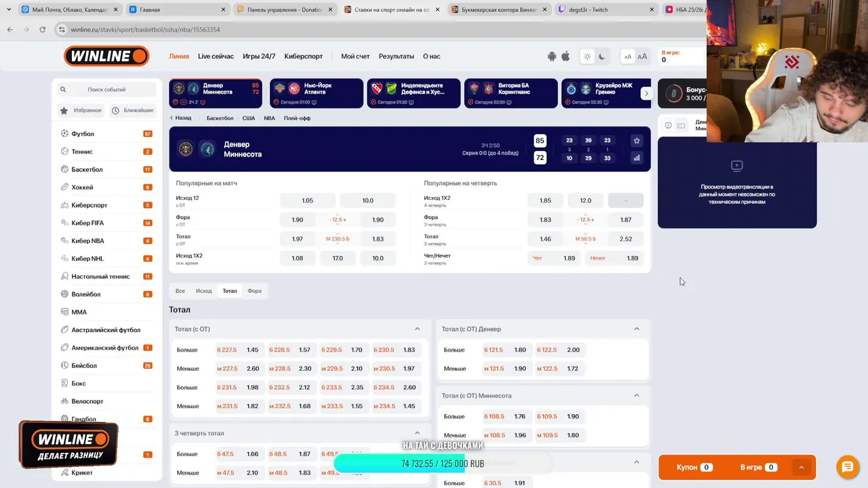
Task: Switch to degst3r - Twitch browser tab
Action: point(606,9)
